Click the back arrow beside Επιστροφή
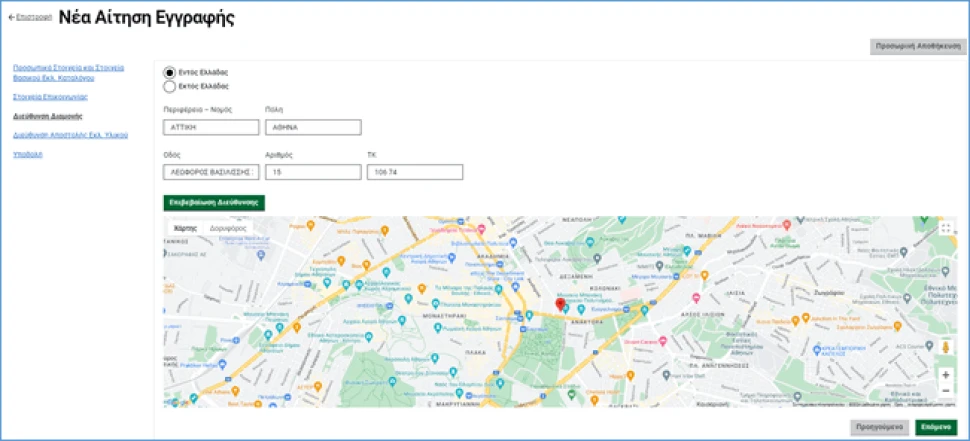Image resolution: width=970 pixels, height=441 pixels. pyautogui.click(x=12, y=18)
